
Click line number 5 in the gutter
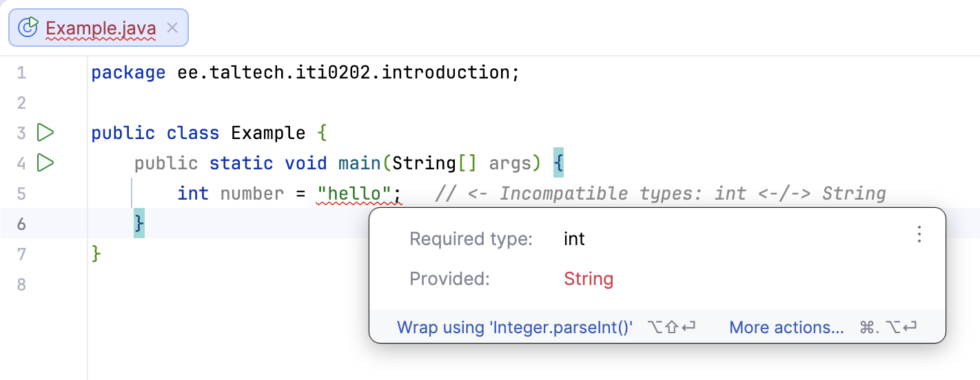21,193
